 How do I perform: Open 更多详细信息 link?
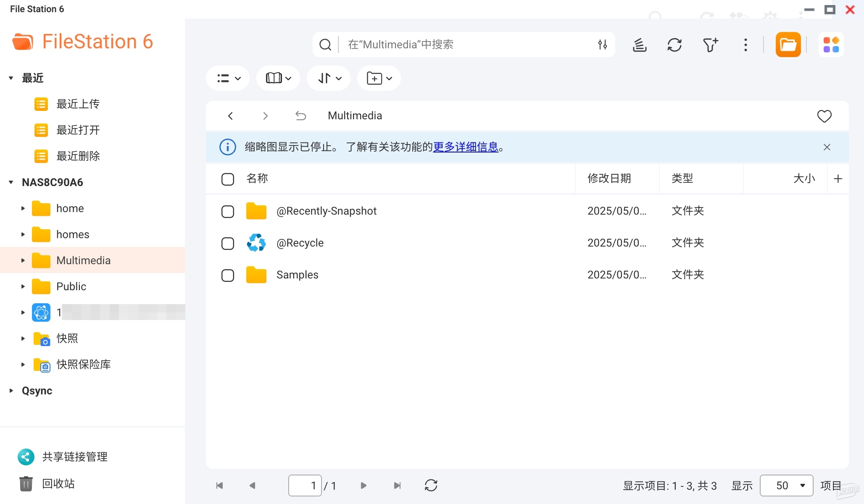(x=466, y=147)
